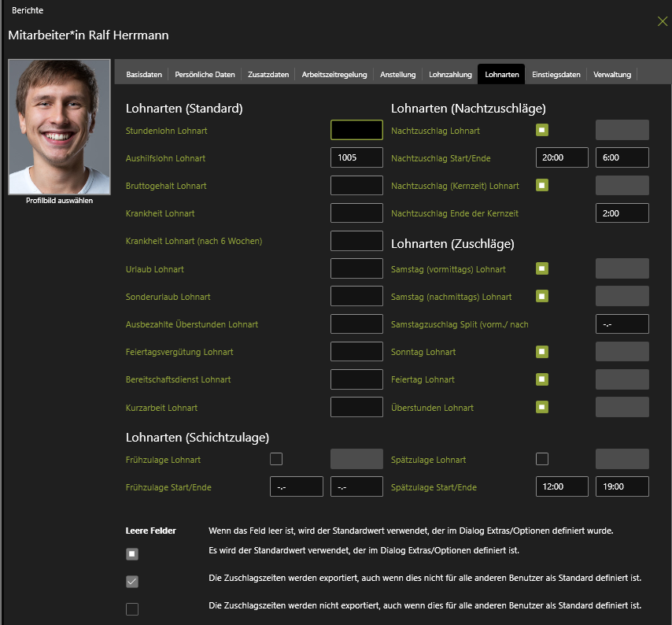This screenshot has width=672, height=625.
Task: Click the Stundenlohn Lohnart input field
Action: pos(356,130)
